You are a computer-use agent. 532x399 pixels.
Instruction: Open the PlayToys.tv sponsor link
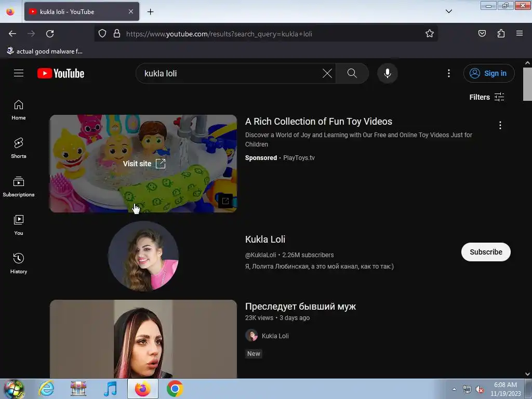click(299, 158)
